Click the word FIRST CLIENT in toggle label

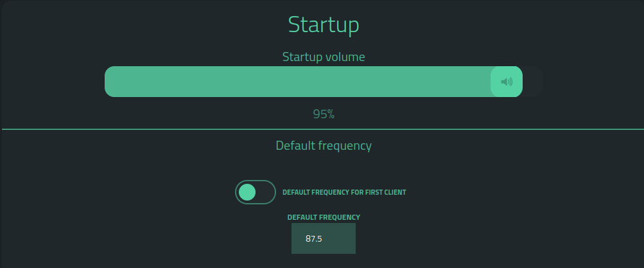tap(387, 192)
